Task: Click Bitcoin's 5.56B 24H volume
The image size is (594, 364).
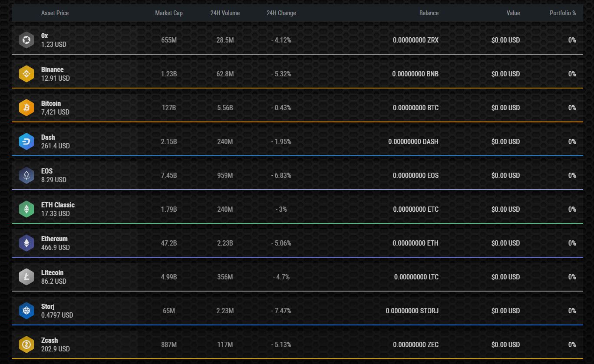Action: tap(225, 108)
